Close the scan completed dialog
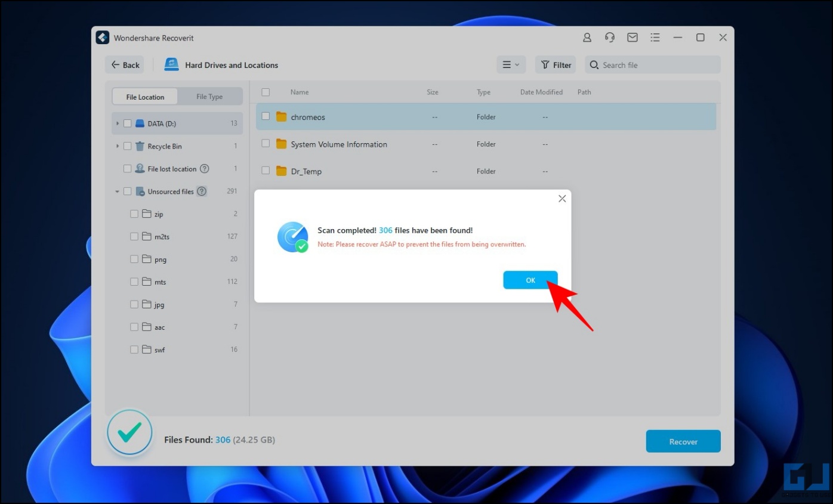 pyautogui.click(x=561, y=199)
